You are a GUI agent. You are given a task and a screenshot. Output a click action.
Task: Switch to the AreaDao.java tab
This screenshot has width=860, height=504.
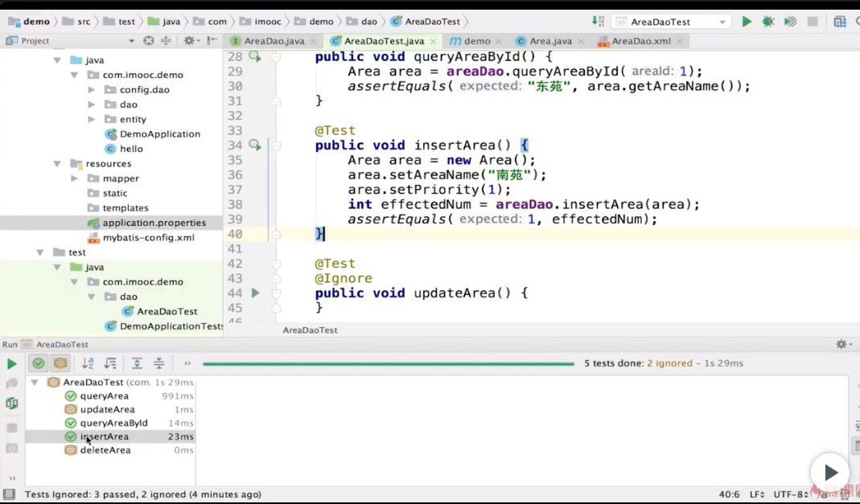[274, 41]
